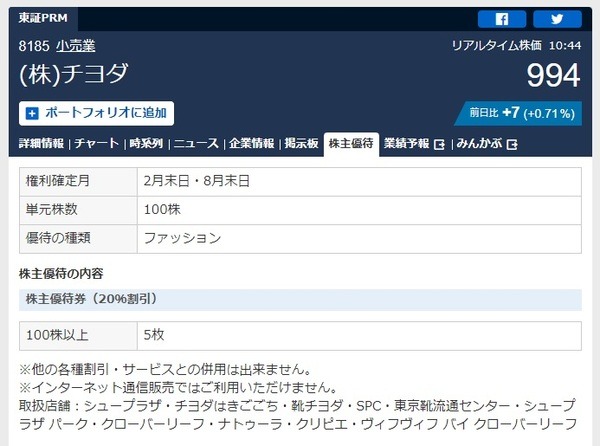Click the 100株 value cell
The height and width of the screenshot is (446, 600).
click(359, 210)
